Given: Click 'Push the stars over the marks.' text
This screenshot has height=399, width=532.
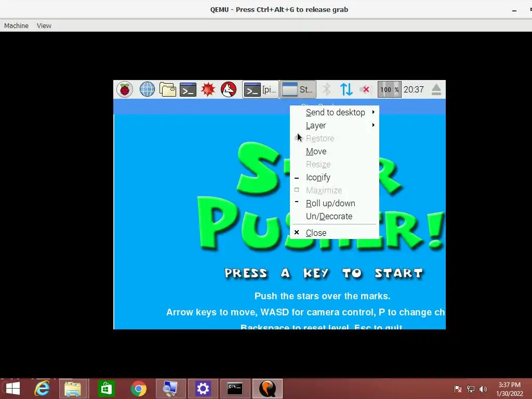Looking at the screenshot, I should pos(322,296).
